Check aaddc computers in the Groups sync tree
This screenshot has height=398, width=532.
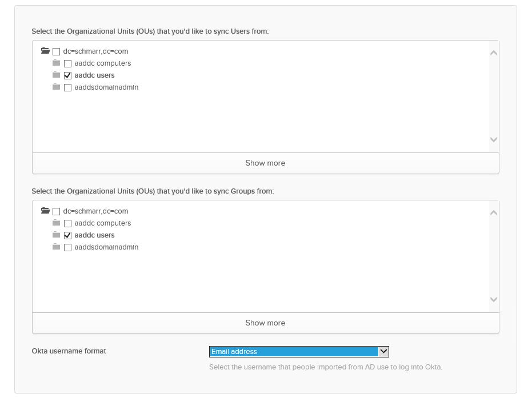(67, 223)
